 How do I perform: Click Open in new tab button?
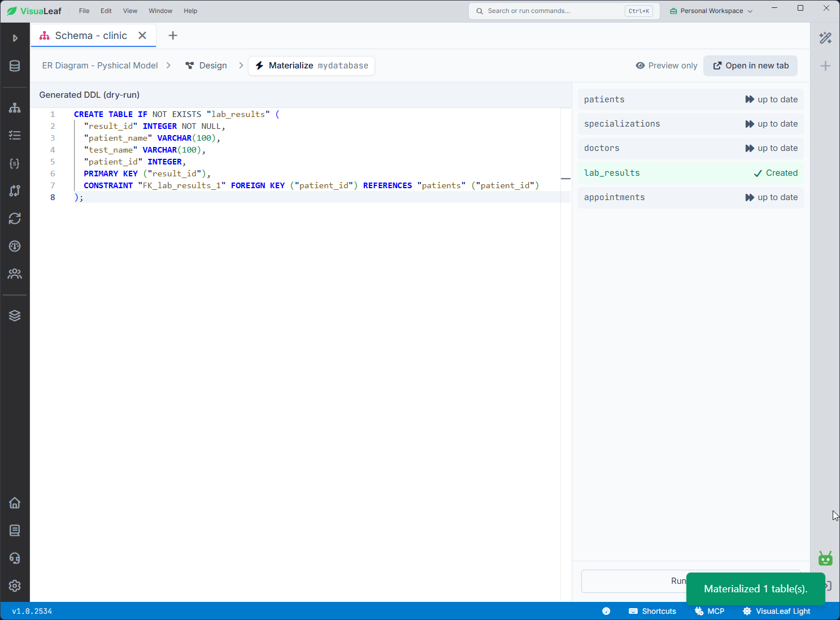750,66
